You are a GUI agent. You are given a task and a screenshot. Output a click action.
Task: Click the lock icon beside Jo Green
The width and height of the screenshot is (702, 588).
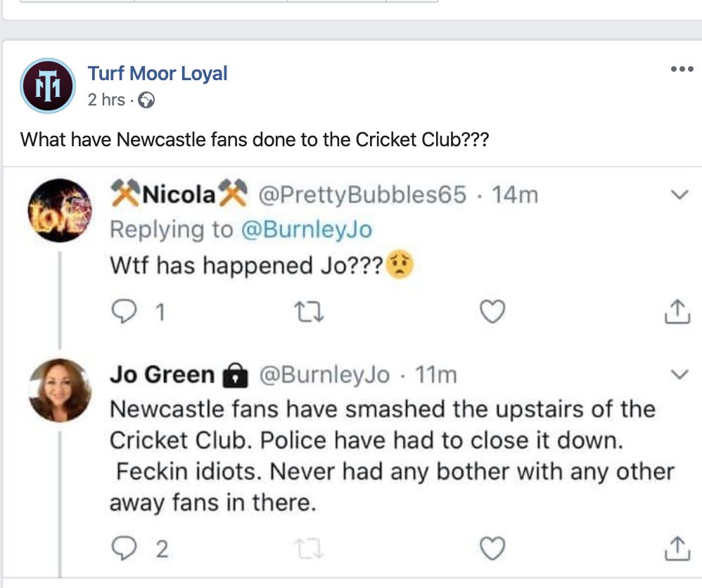235,376
